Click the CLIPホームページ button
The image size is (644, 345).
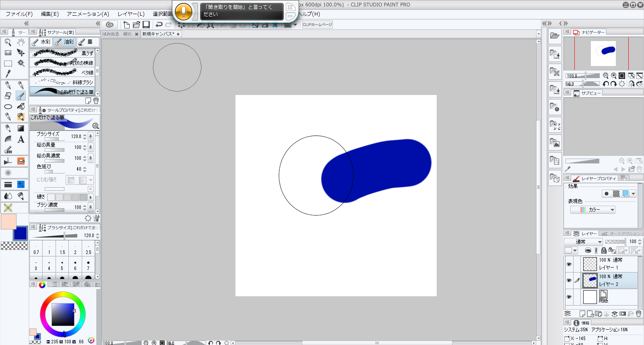tap(317, 25)
